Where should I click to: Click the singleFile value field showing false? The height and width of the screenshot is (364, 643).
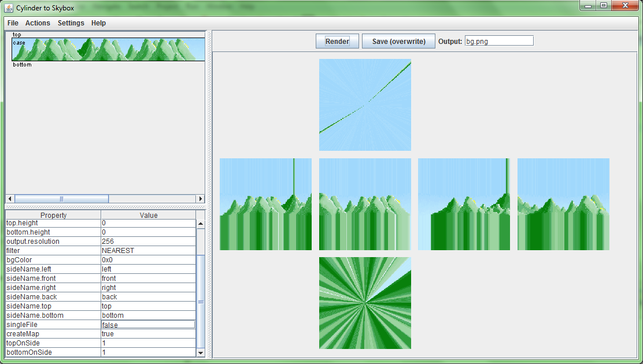tap(149, 325)
